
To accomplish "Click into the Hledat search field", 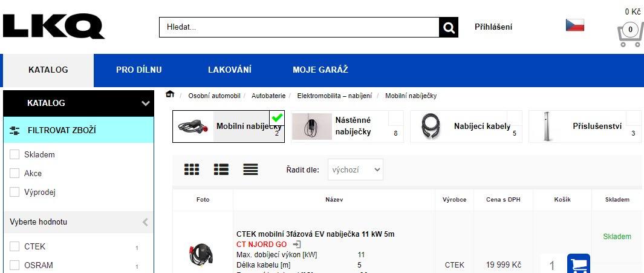I will click(x=299, y=28).
